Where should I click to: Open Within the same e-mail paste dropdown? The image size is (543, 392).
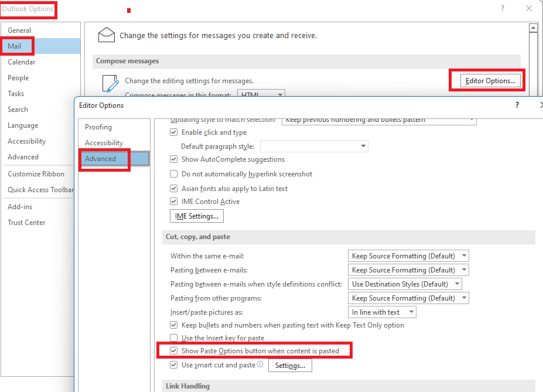408,256
